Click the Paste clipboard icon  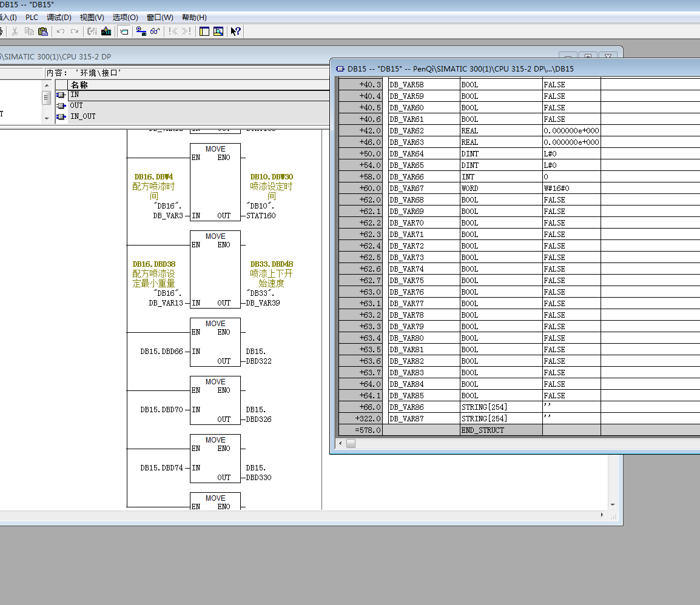[43, 32]
